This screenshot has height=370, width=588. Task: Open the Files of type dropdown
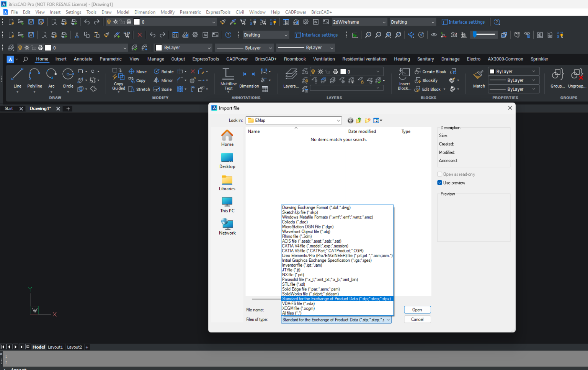387,319
